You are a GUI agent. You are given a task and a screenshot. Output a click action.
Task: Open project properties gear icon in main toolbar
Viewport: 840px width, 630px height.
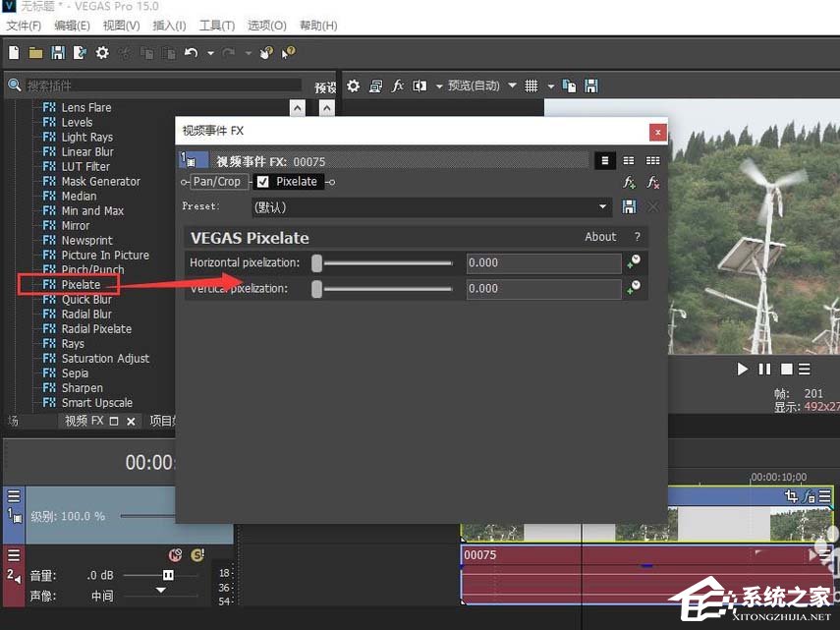point(102,52)
